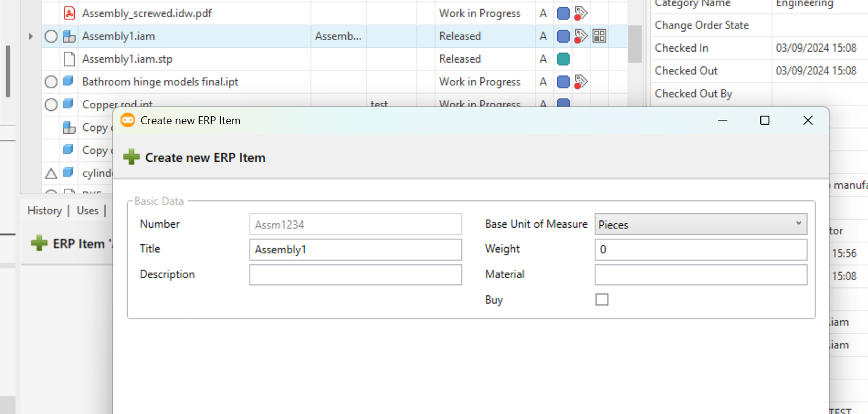Screen dimensions: 868x414
Task: Click the blue square icon in Assembly1.iam row
Action: [x=563, y=37]
